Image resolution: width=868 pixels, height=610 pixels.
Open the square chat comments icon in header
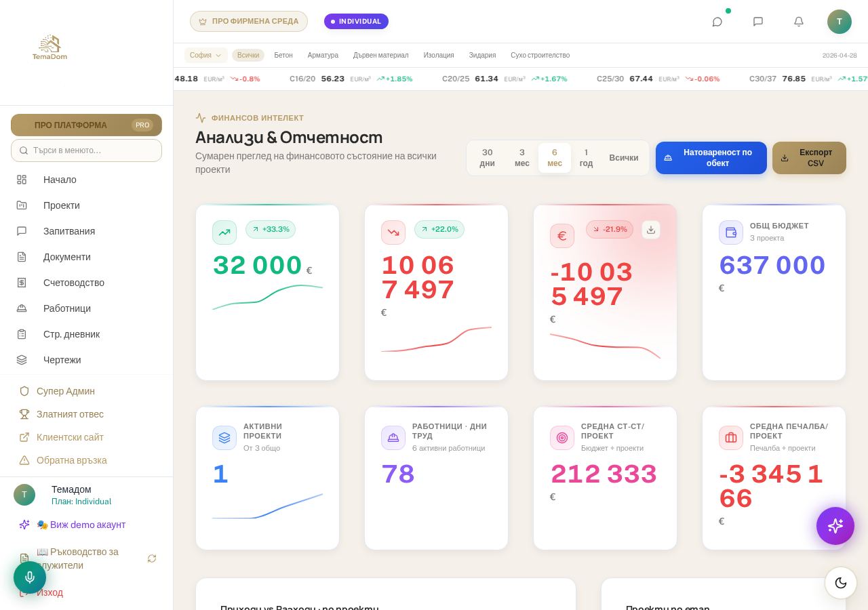pos(758,22)
